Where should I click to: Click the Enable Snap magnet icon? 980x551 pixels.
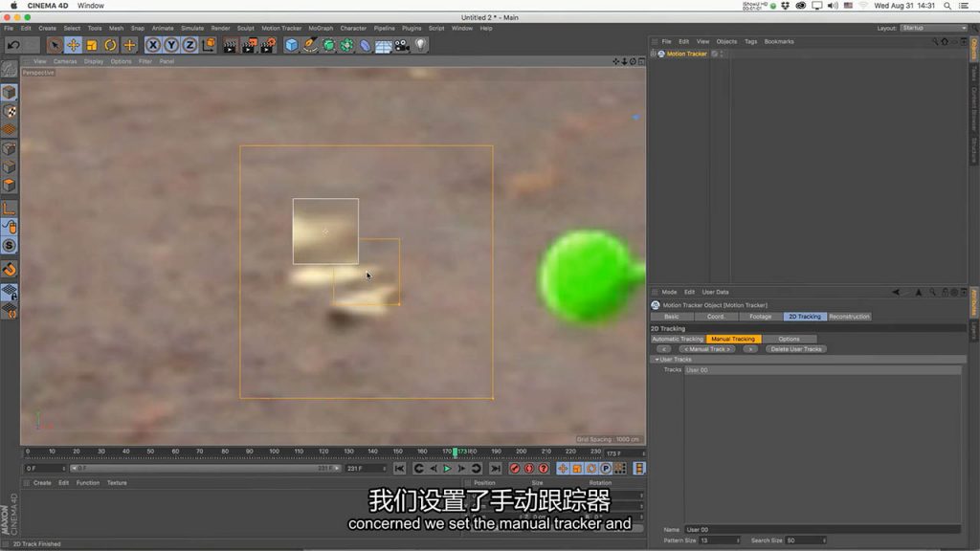pyautogui.click(x=10, y=269)
